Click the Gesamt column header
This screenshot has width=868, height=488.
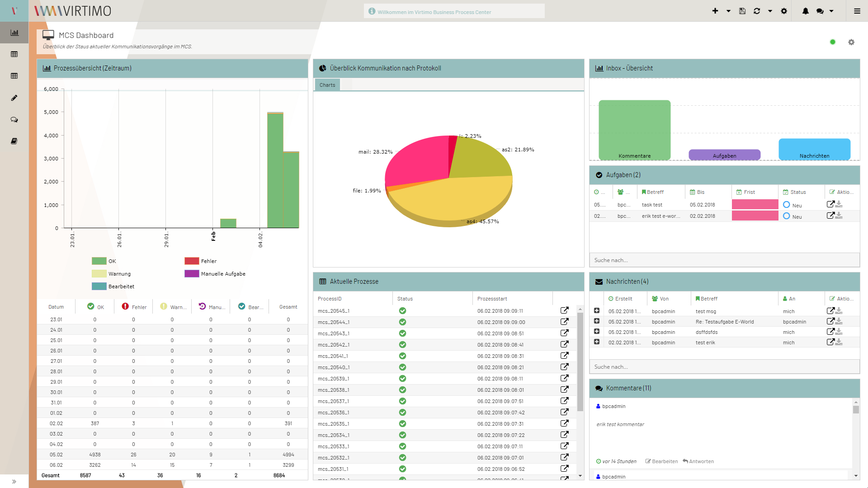pos(288,307)
